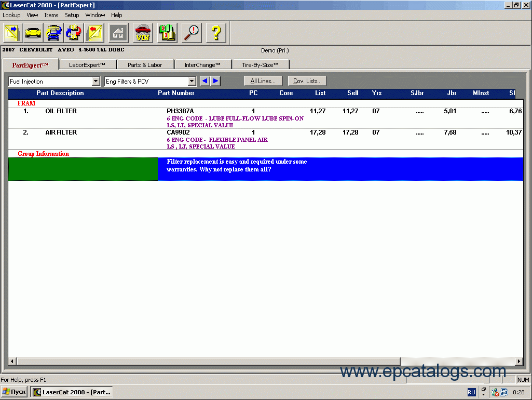532x400 pixels.
Task: Click the change vehicle cars swap icon
Action: point(53,33)
